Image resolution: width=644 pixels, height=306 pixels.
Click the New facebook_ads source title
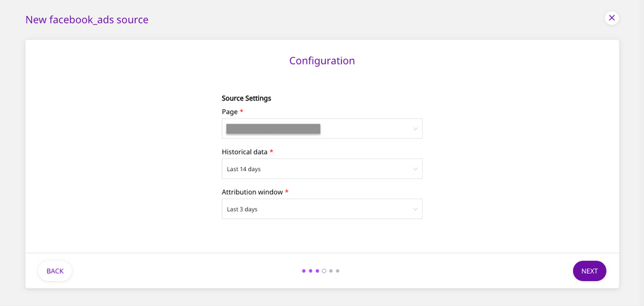87,19
